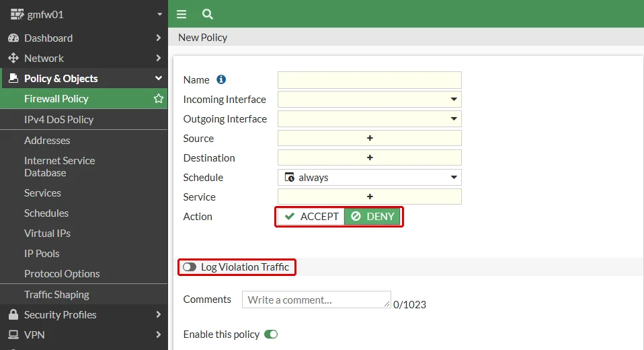
Task: Click the Network arrows icon
Action: click(13, 58)
